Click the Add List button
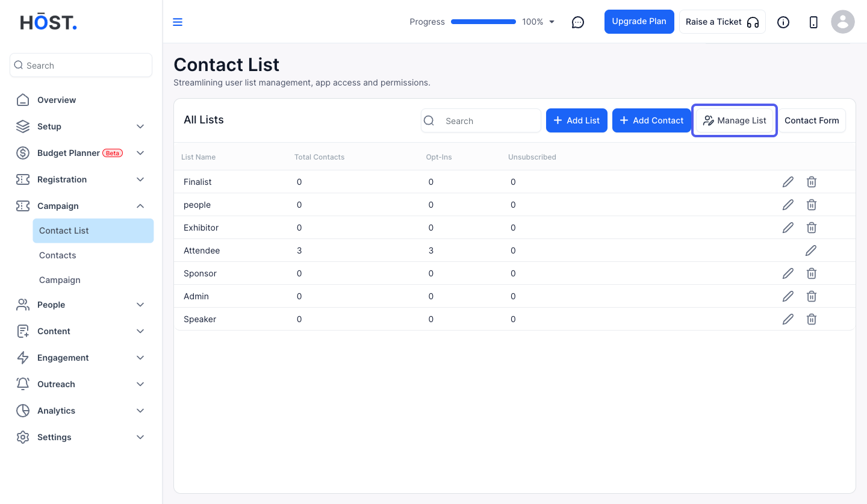Screen dimensions: 867x504 577,120
